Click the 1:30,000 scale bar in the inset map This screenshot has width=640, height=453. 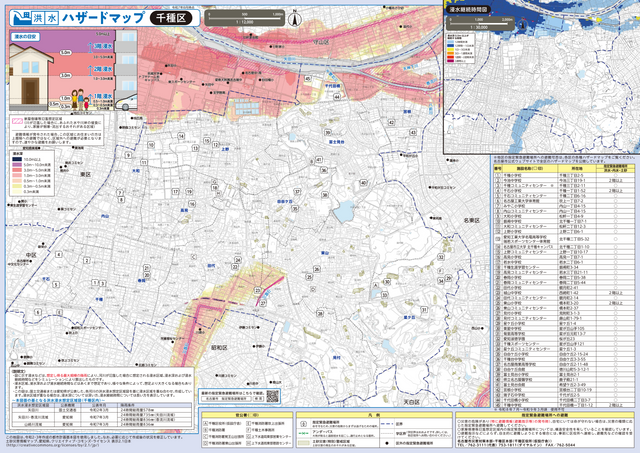click(x=479, y=24)
